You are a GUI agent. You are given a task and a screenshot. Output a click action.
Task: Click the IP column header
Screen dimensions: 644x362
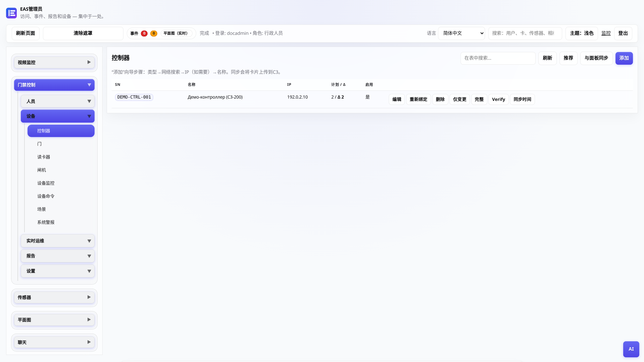coord(289,85)
